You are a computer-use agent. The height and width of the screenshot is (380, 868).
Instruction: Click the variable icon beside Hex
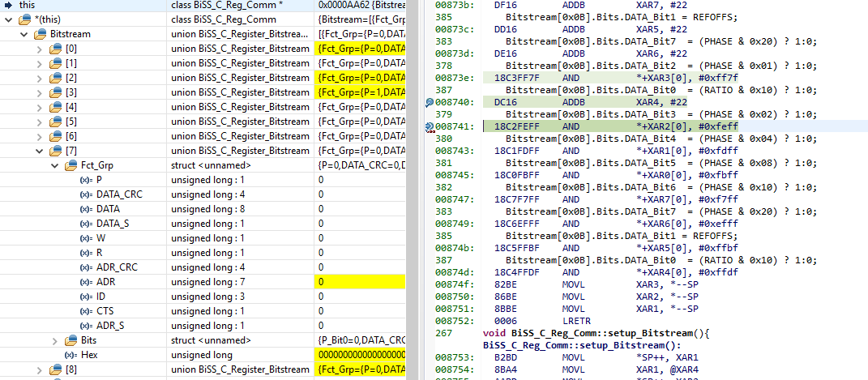point(71,355)
